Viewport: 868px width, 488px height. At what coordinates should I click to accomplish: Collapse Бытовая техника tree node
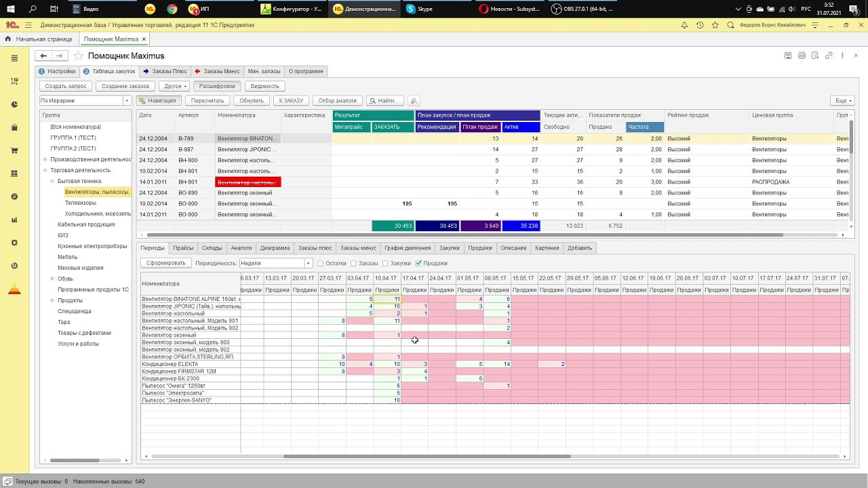point(52,181)
